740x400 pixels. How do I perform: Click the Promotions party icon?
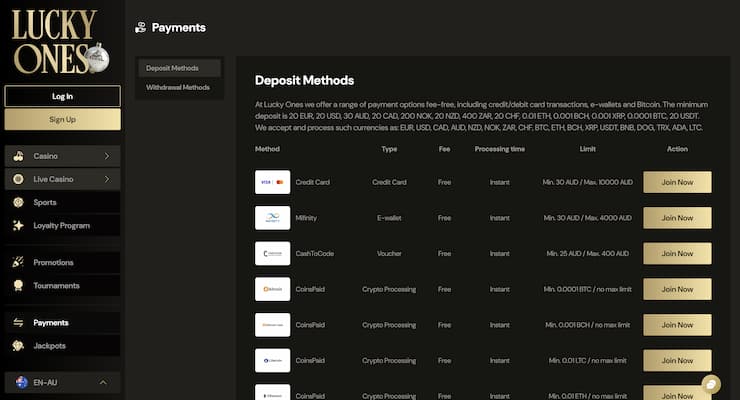click(18, 262)
